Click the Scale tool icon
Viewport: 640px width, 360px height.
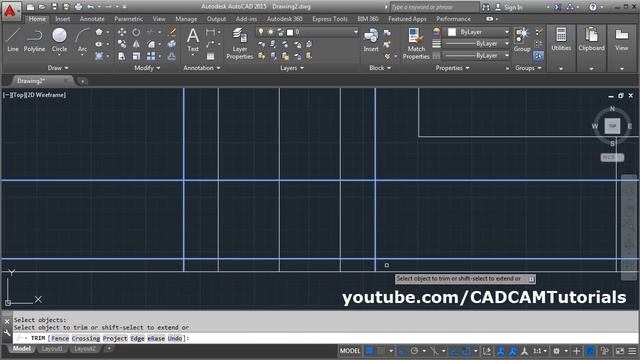136,56
